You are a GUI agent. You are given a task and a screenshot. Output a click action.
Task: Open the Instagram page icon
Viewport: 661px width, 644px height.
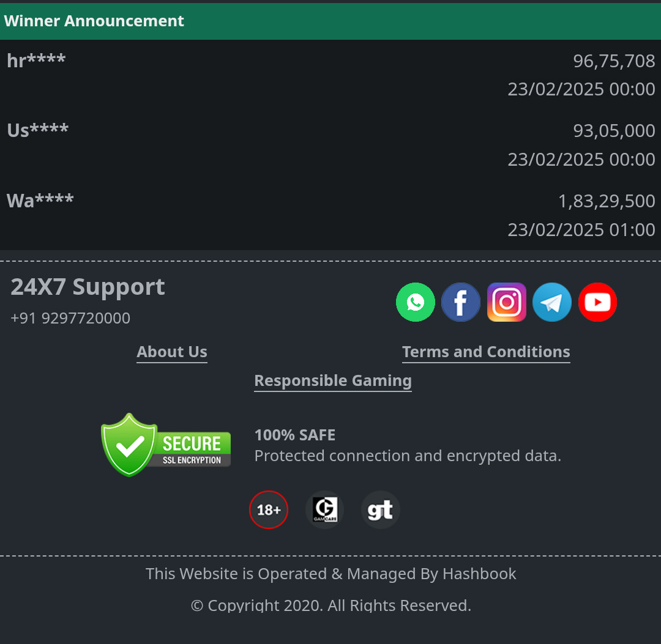(507, 302)
